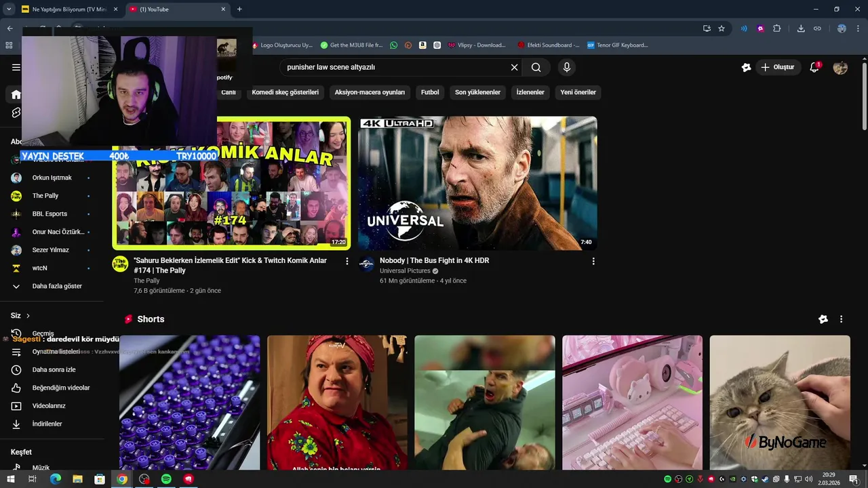Viewport: 868px width, 488px height.
Task: Open İndirilenler page
Action: click(52, 424)
